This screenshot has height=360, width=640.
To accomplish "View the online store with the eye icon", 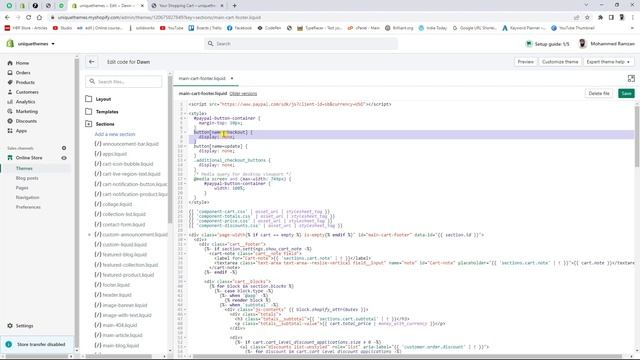I will pos(64,158).
